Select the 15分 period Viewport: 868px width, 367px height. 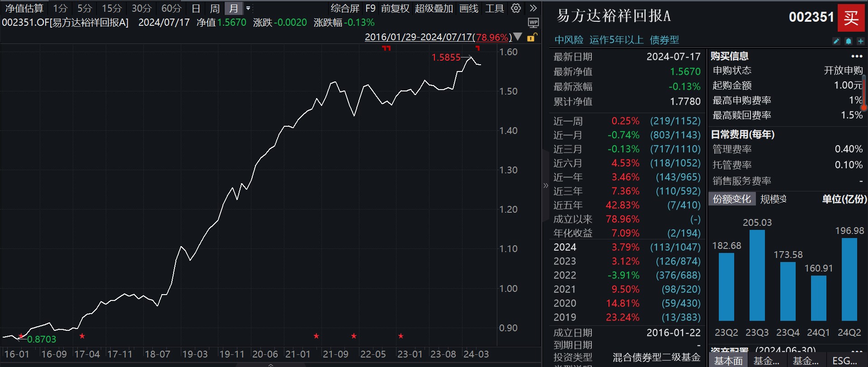tap(112, 8)
